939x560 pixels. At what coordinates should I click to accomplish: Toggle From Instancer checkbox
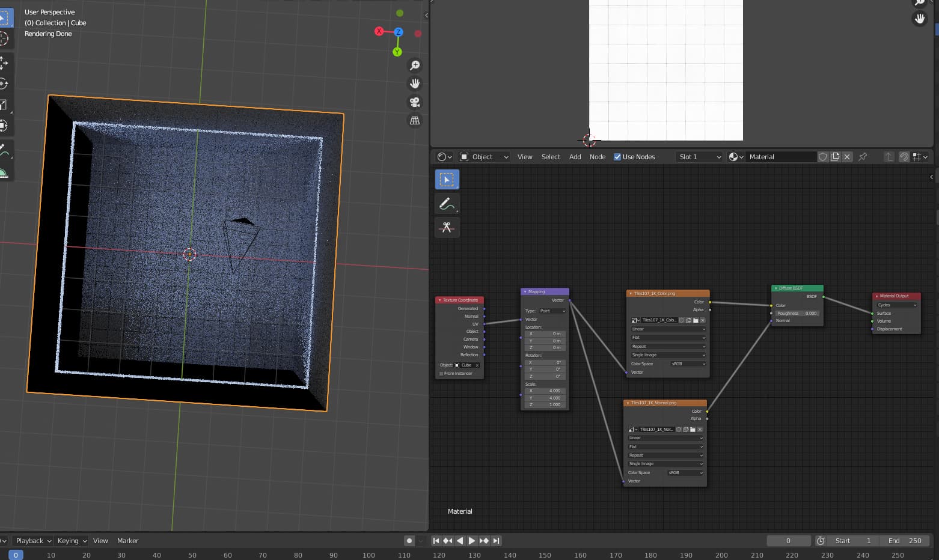[441, 374]
